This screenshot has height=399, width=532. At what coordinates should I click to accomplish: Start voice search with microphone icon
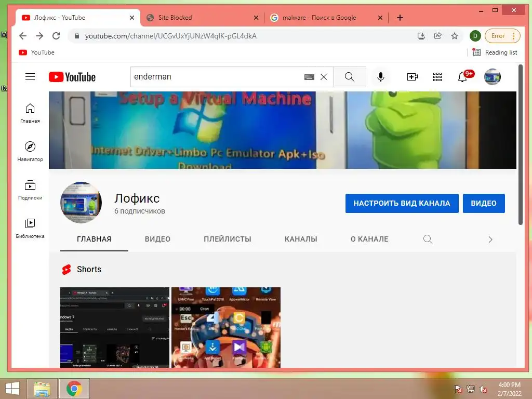(381, 77)
